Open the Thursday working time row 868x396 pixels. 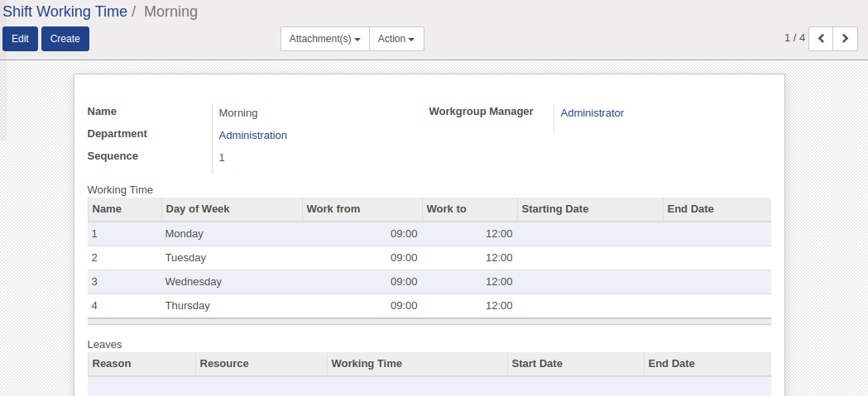(x=187, y=306)
